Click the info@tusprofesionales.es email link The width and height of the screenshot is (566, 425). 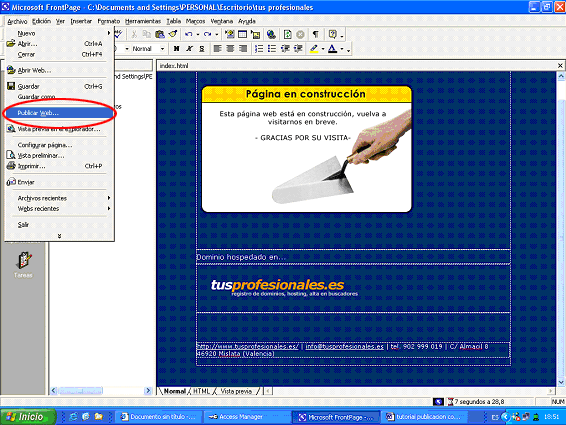344,346
